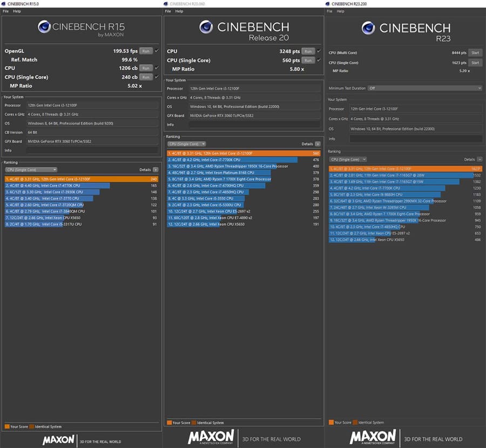This screenshot has width=486, height=448.
Task: Start the CPU (Single Core) test in R23
Action: pos(475,63)
